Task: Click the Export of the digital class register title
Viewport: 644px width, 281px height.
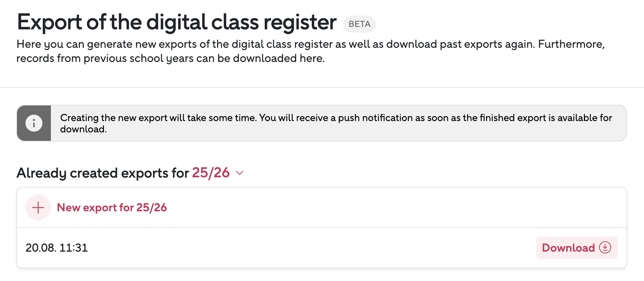Action: [x=176, y=22]
